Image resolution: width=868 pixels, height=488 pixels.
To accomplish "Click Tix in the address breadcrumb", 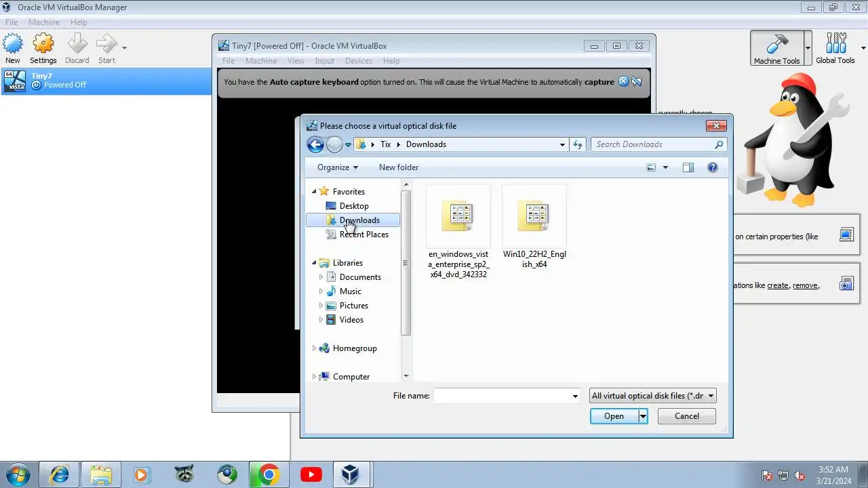I will click(385, 144).
